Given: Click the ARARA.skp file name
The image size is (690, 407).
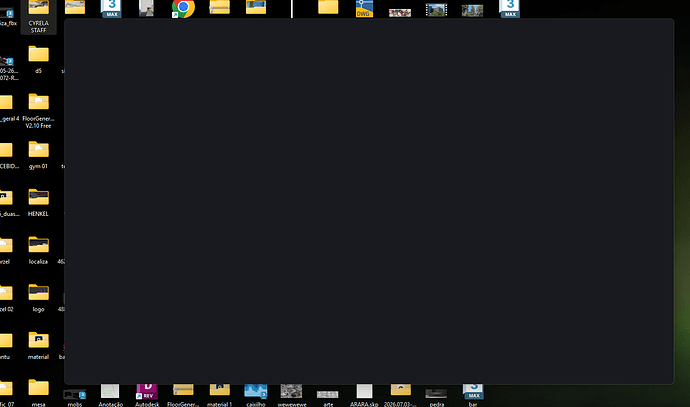Looking at the screenshot, I should (x=364, y=404).
